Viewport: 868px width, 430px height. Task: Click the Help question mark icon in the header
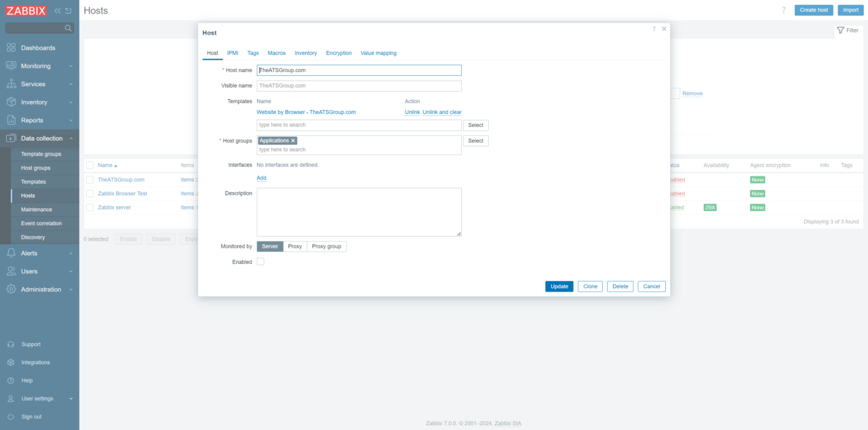785,10
